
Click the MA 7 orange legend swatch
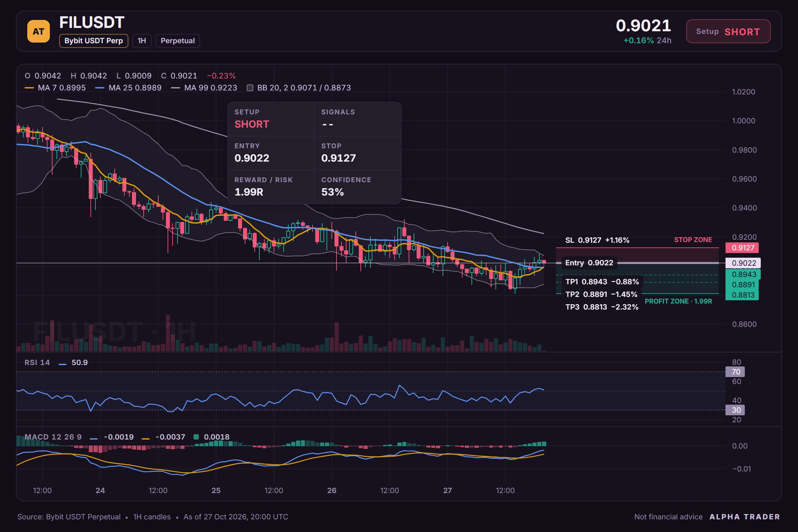click(x=30, y=88)
